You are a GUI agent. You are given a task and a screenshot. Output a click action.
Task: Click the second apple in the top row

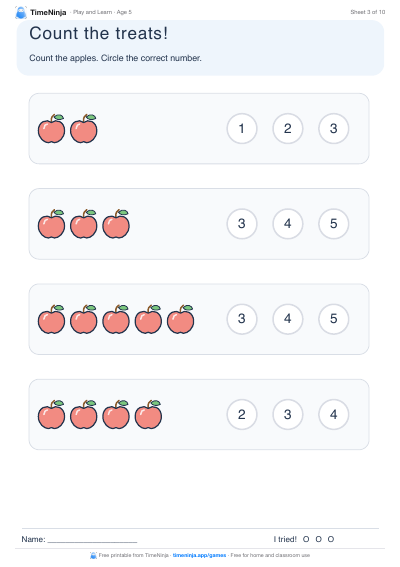84,128
